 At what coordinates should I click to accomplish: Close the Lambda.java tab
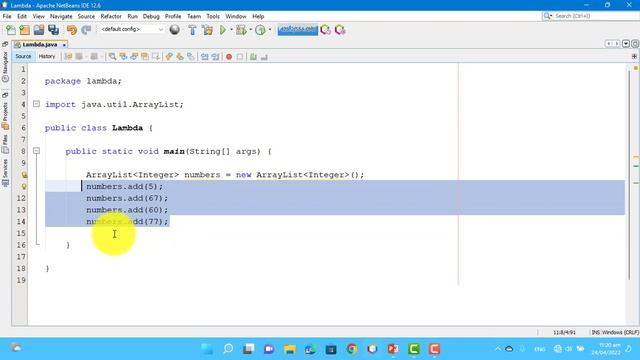click(64, 45)
